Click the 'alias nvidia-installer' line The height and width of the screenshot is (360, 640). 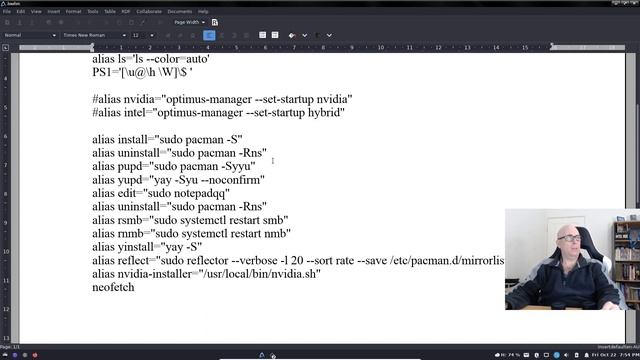pyautogui.click(x=206, y=274)
